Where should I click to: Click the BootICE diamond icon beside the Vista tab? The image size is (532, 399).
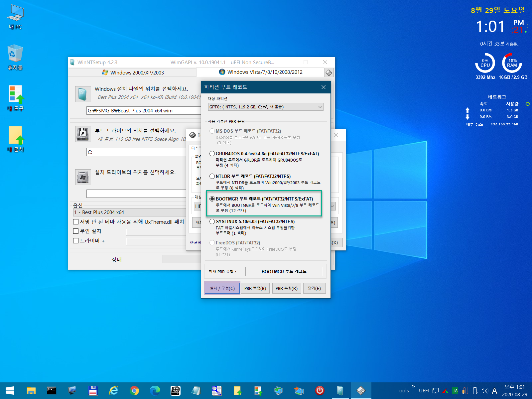tap(329, 72)
